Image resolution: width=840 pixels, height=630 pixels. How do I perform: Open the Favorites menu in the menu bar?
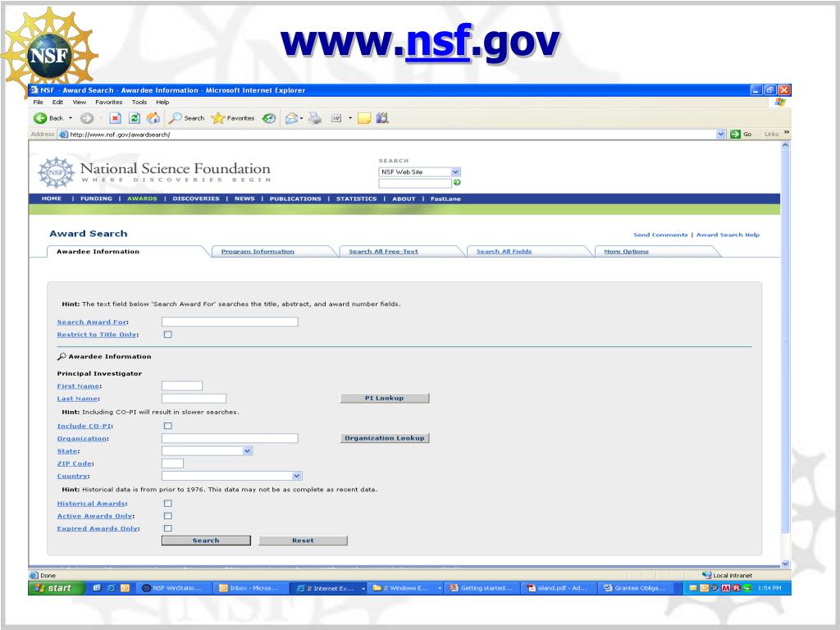point(109,102)
